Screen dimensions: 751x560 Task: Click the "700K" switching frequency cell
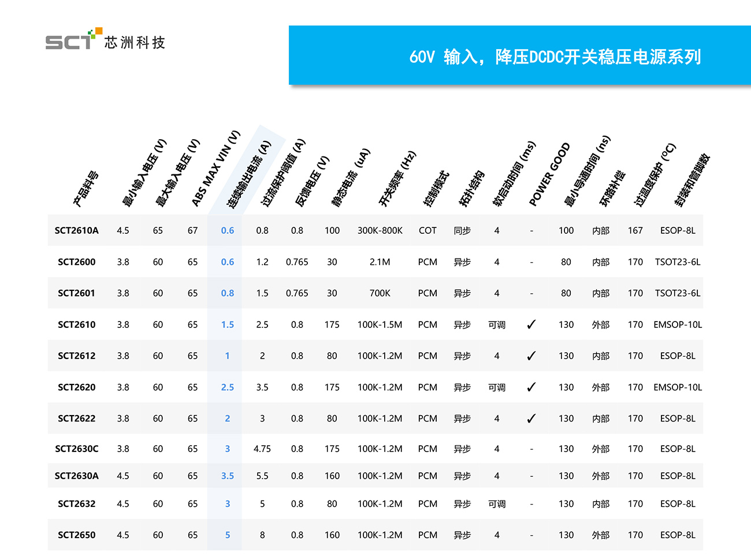click(380, 293)
